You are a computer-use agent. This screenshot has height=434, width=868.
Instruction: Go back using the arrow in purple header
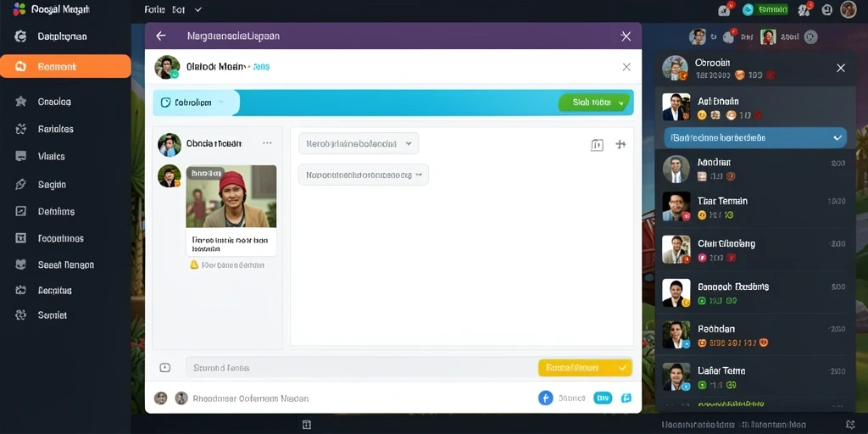coord(160,36)
